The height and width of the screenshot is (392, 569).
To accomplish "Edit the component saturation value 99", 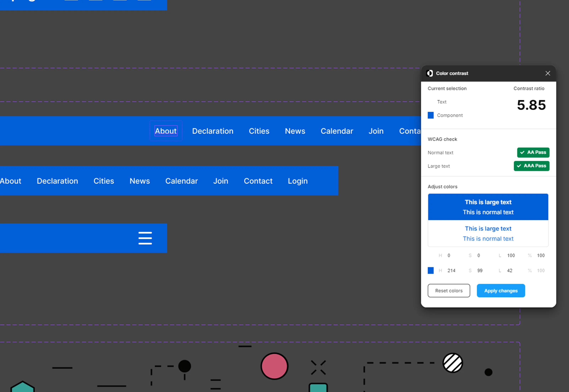I will click(480, 270).
